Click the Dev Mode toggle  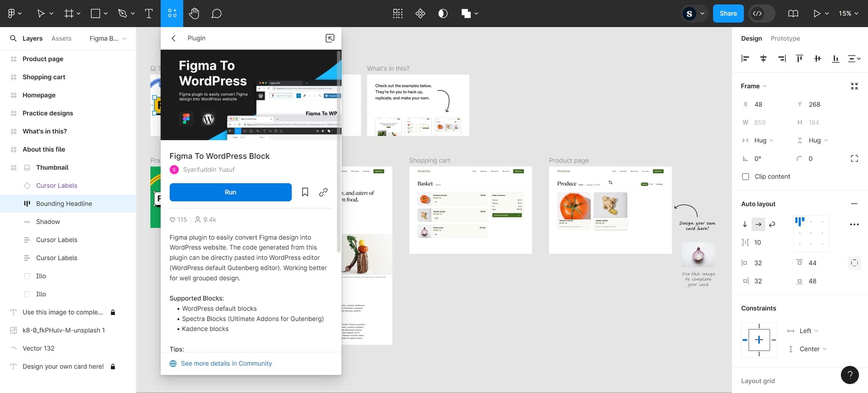pyautogui.click(x=757, y=14)
